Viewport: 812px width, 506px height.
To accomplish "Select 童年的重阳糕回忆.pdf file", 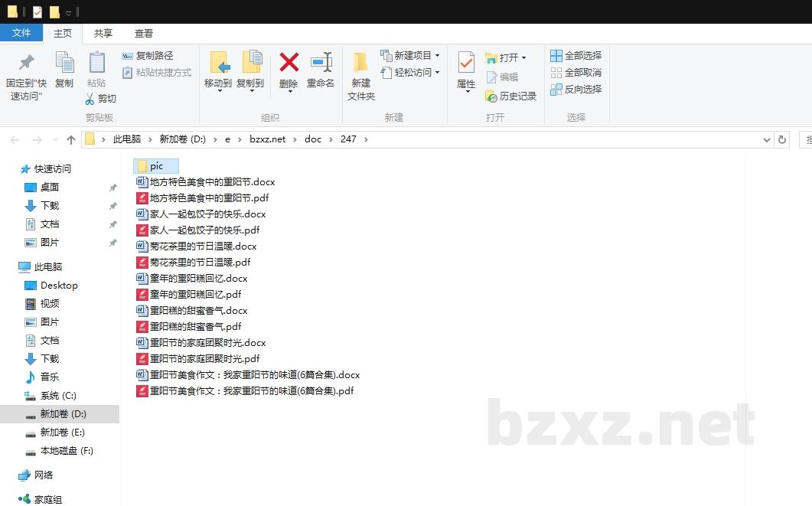I will point(195,295).
